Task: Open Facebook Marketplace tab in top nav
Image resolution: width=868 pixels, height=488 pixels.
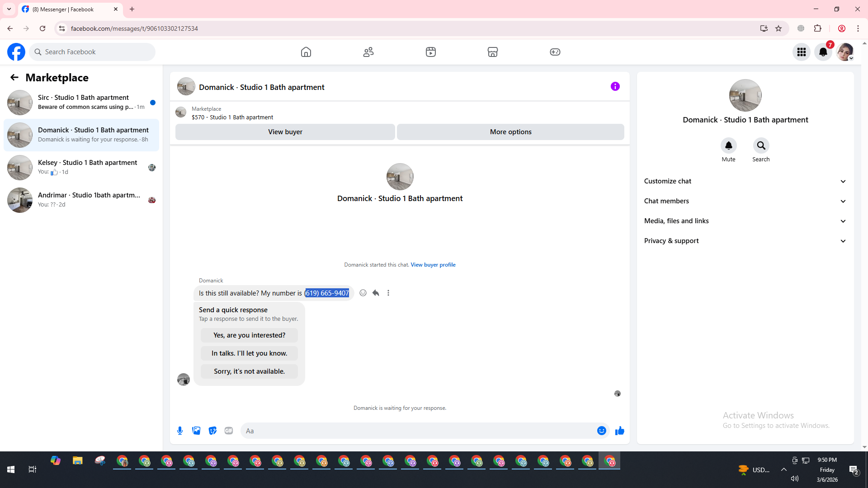Action: point(493,52)
